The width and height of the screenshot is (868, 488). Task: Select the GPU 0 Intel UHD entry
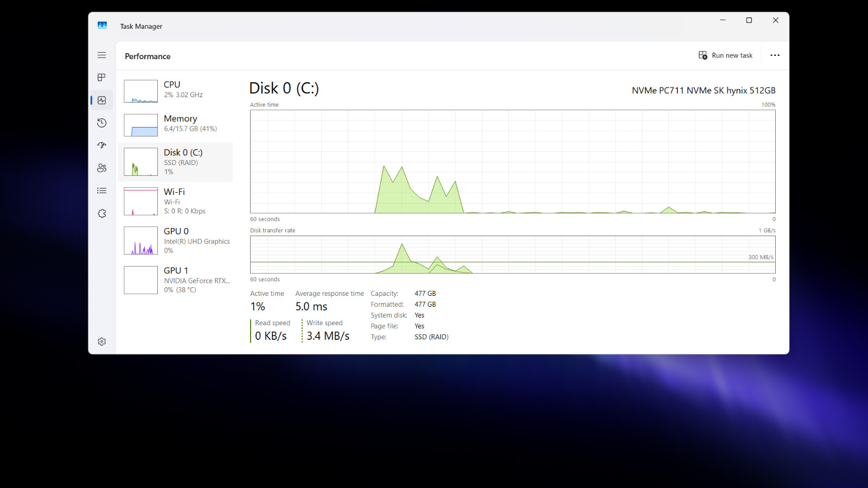pos(176,240)
